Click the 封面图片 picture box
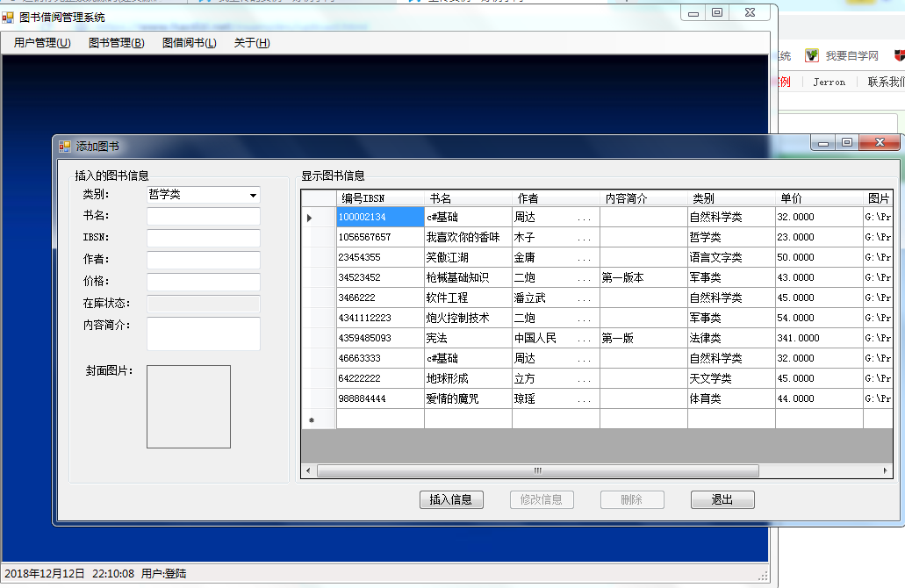Screen dimensions: 905x588 (x=189, y=407)
